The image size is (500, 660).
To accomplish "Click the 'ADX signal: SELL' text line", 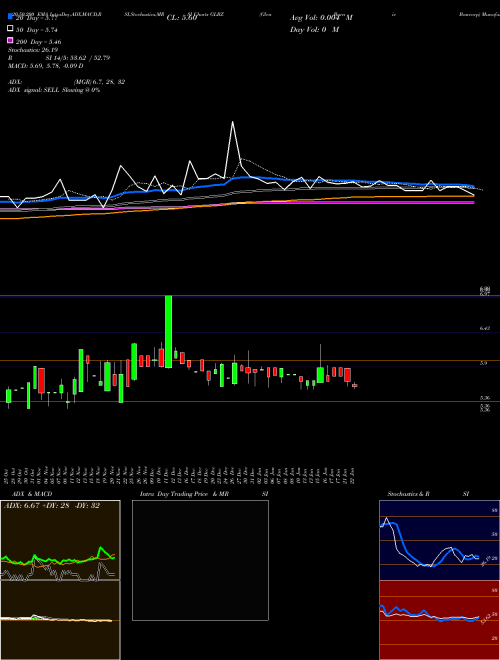I will [54, 90].
